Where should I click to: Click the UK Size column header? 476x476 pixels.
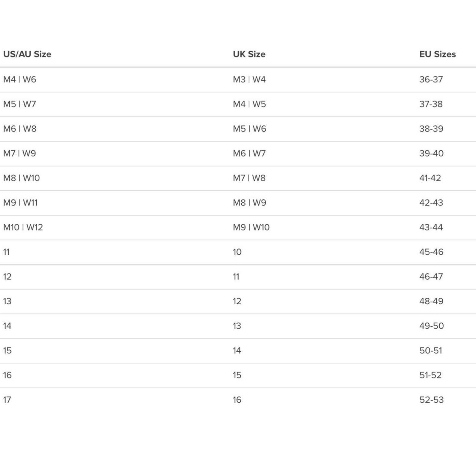click(x=249, y=54)
